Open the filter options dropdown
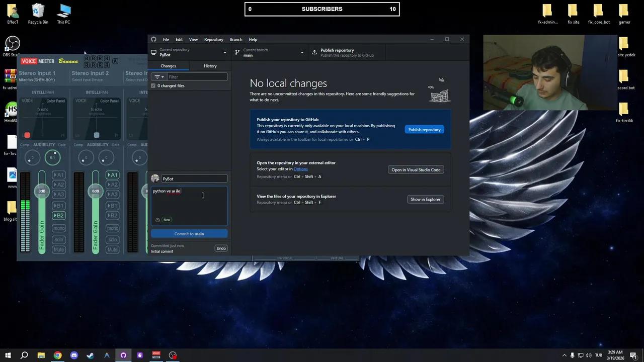 coord(159,77)
